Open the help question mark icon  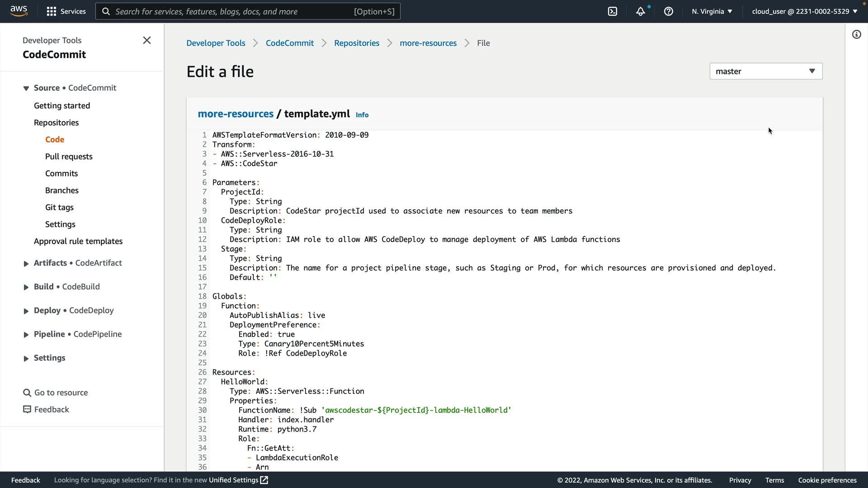coord(668,11)
